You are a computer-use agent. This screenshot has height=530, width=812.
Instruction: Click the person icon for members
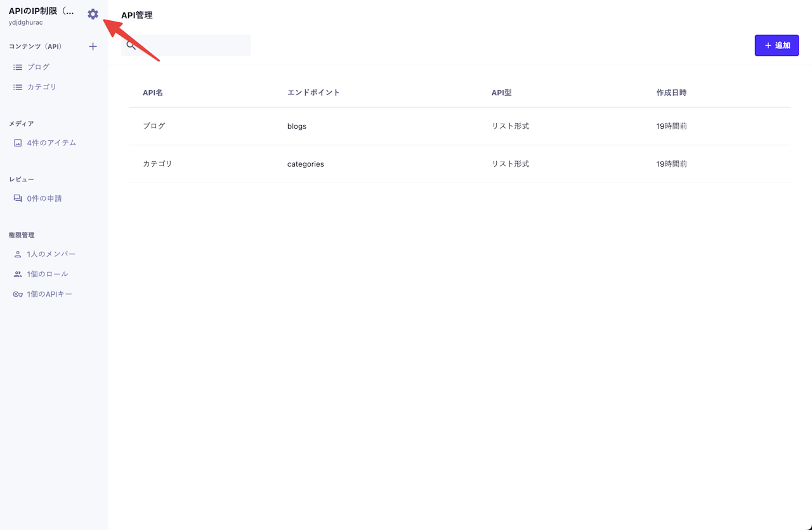tap(18, 254)
